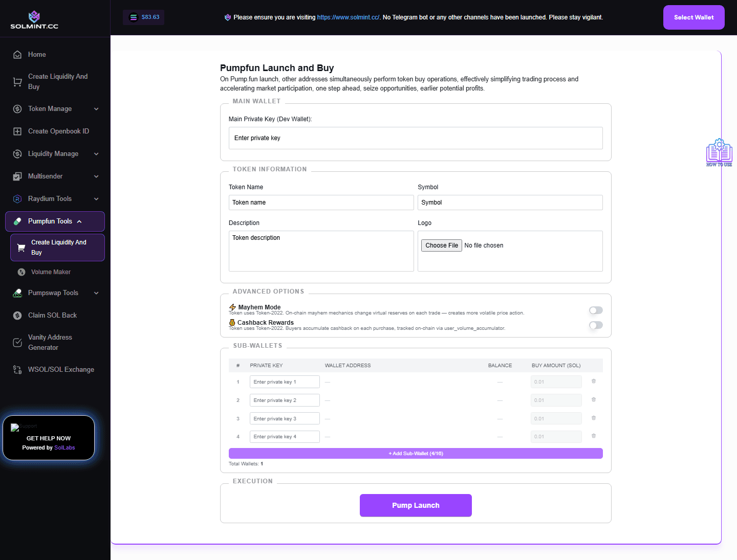The width and height of the screenshot is (737, 560).
Task: Open the solmint.cc link in the banner
Action: (348, 17)
